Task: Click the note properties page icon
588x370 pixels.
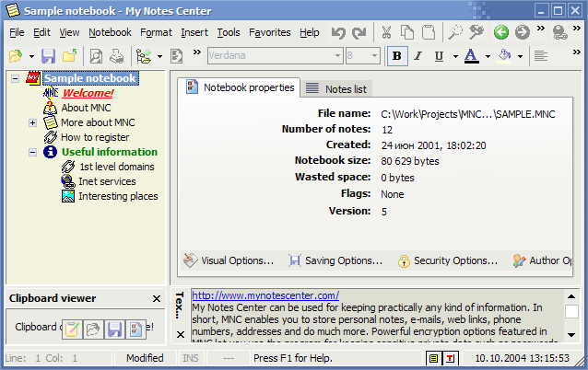Action: (x=177, y=56)
